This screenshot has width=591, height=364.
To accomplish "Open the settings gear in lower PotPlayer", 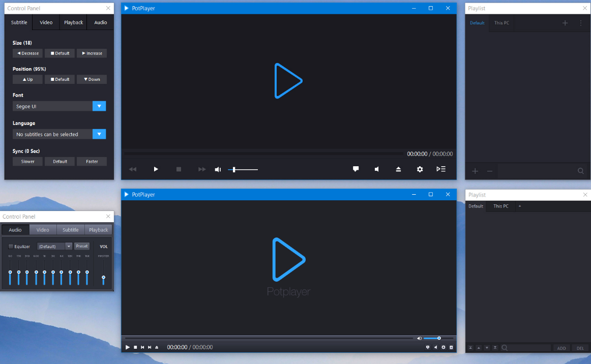I will coord(444,347).
